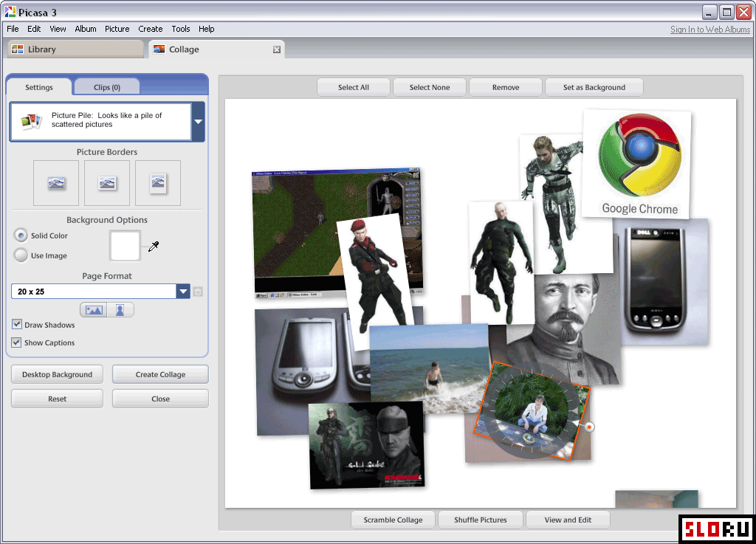The width and height of the screenshot is (756, 544).
Task: Click the Desktop Background button
Action: [57, 374]
